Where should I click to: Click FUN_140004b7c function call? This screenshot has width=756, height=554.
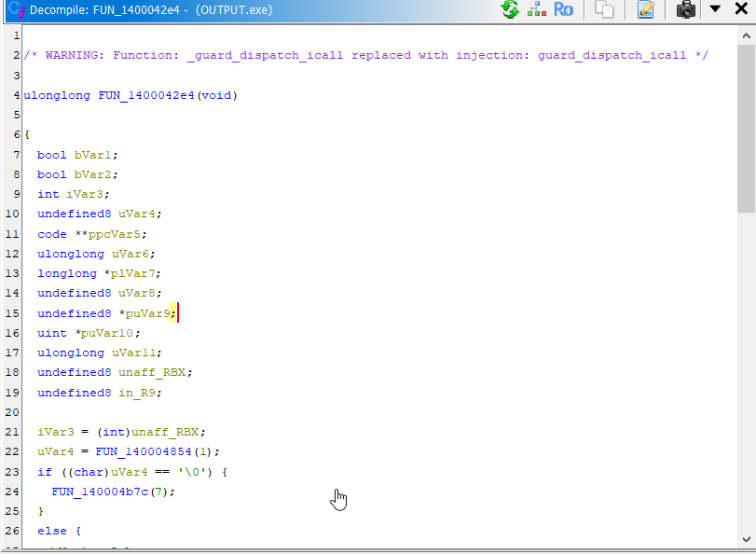click(102, 492)
